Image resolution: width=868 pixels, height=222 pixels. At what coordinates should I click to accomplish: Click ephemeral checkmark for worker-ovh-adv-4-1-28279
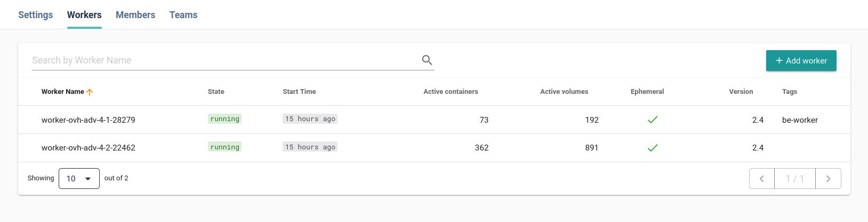click(653, 120)
